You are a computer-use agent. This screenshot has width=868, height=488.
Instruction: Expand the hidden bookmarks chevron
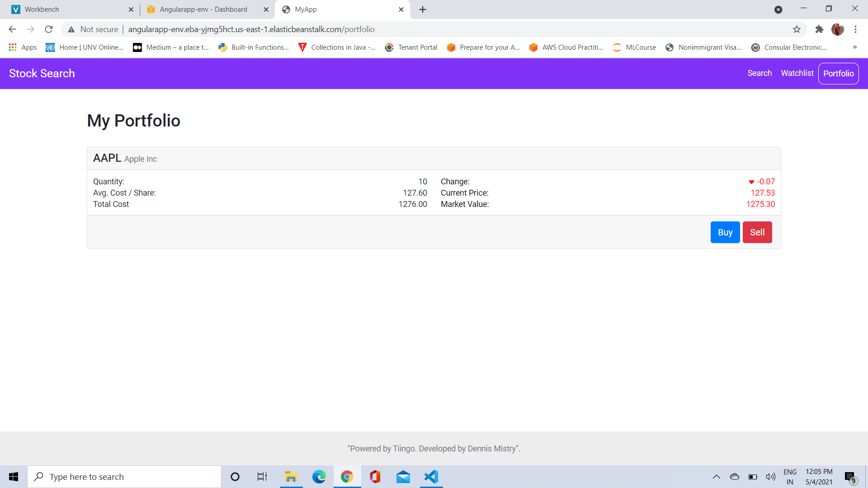point(854,47)
